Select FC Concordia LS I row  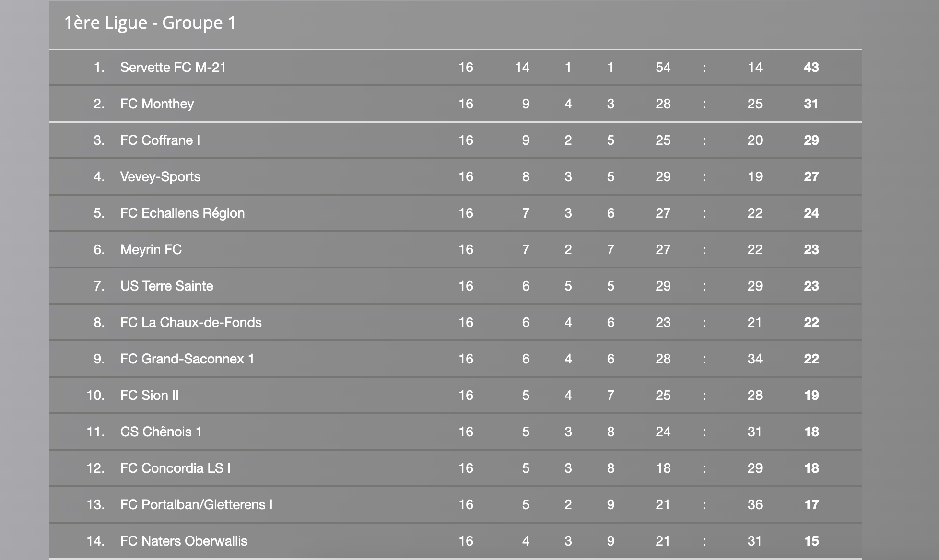click(175, 468)
